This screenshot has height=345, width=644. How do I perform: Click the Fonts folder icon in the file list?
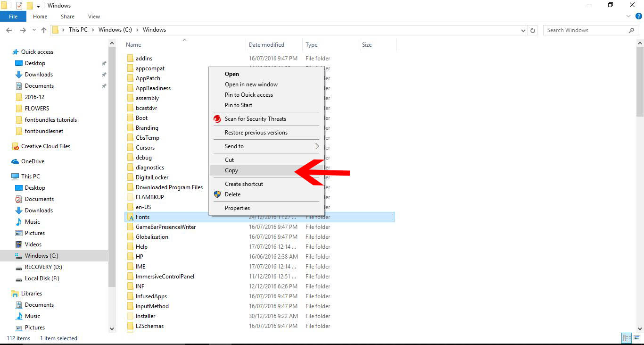tap(131, 217)
